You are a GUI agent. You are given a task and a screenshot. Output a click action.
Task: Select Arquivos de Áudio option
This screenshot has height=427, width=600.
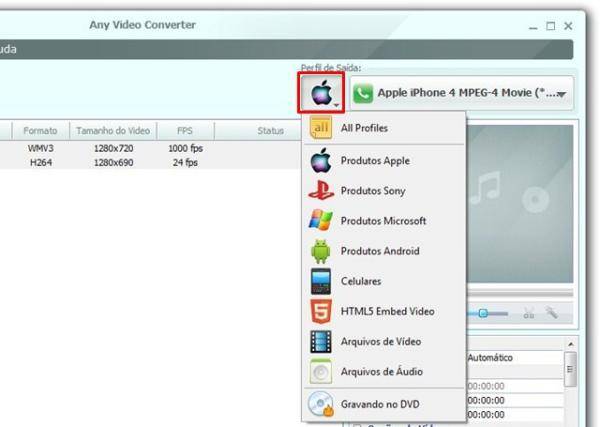tap(384, 372)
